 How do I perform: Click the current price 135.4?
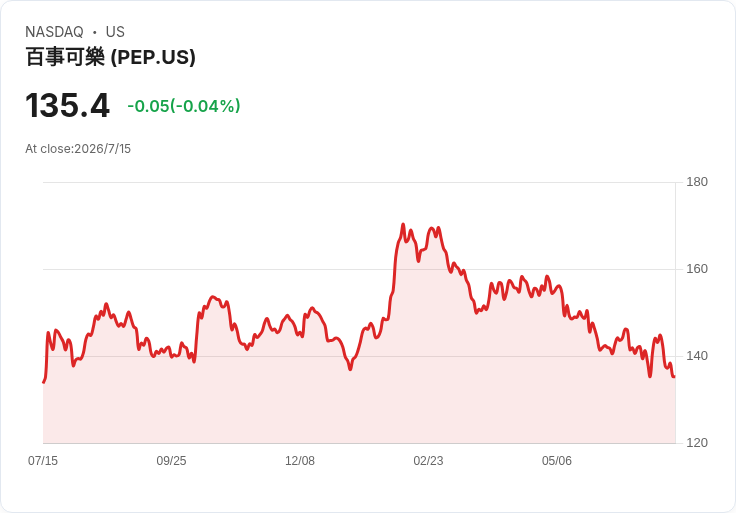point(68,105)
